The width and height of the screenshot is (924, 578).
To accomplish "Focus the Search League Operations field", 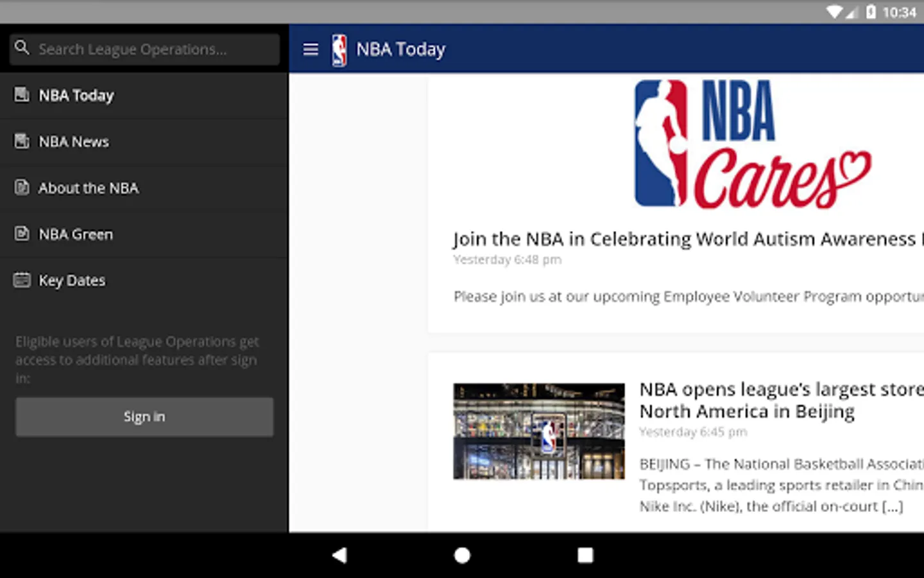I will click(144, 49).
